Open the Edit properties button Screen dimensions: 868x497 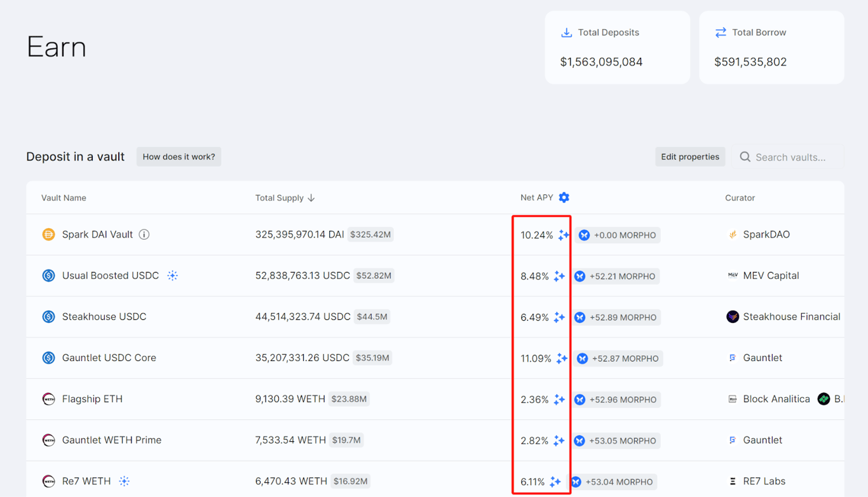click(x=689, y=157)
